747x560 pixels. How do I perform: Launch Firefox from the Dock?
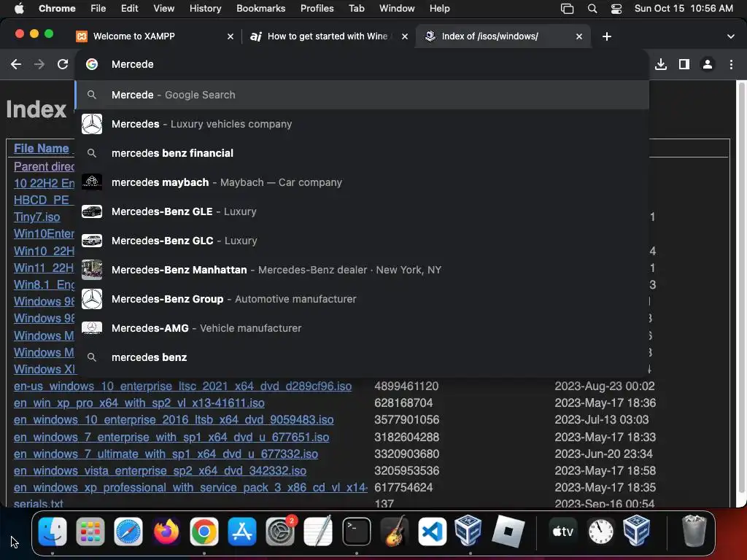click(x=166, y=532)
